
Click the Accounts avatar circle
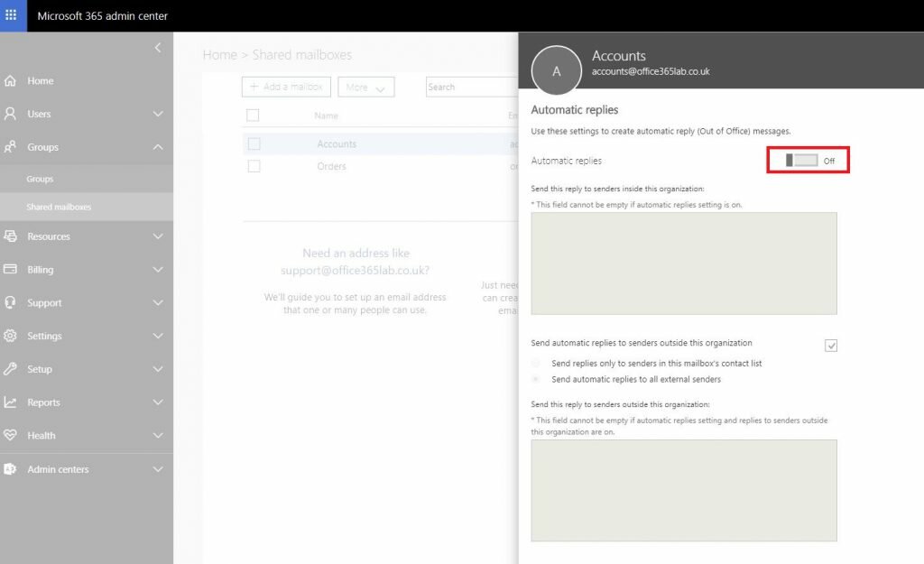coord(556,71)
